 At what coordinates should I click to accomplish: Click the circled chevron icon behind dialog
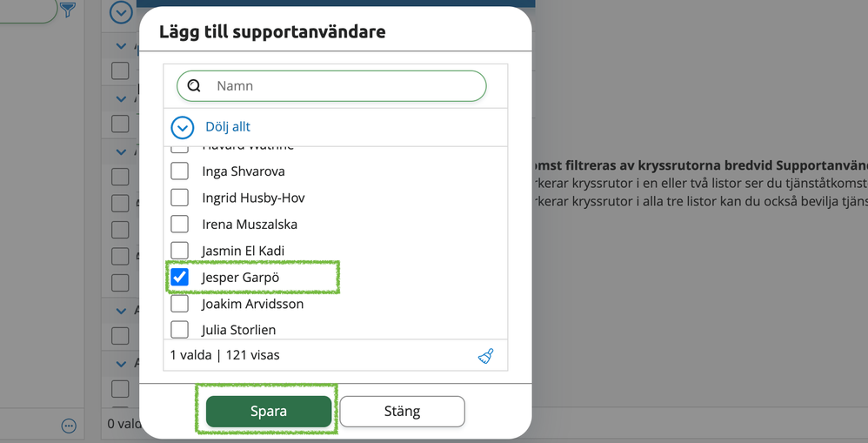(121, 11)
